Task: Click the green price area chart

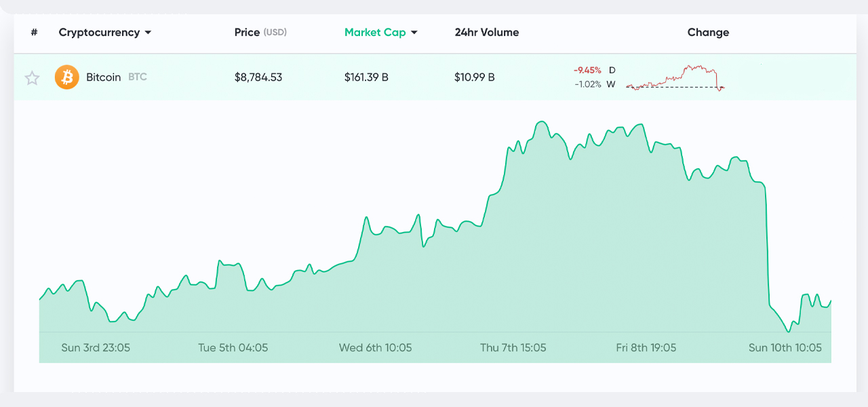Action: click(435, 241)
